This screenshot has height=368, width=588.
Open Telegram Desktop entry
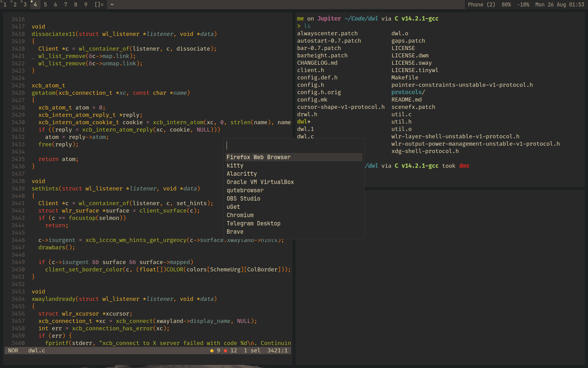pos(294,224)
